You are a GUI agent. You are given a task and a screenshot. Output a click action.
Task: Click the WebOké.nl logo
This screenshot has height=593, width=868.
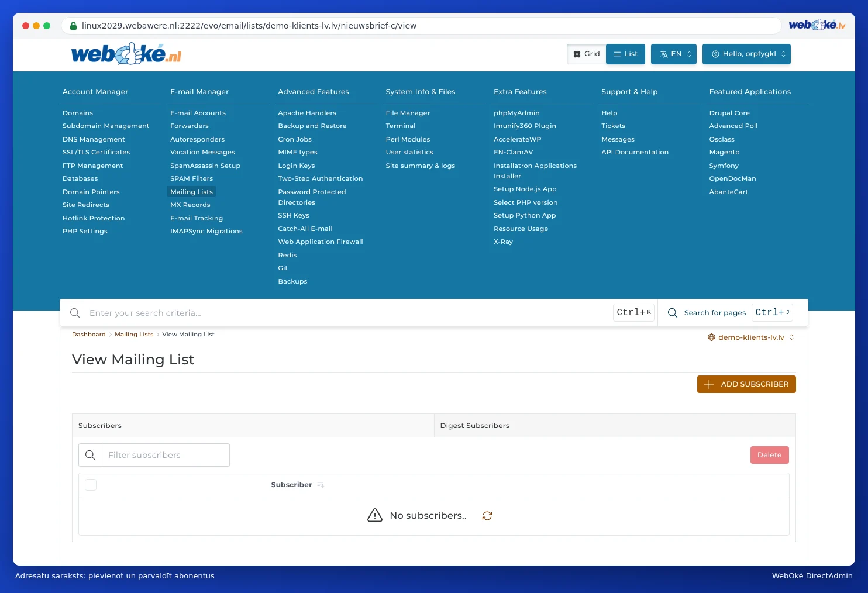pos(126,54)
